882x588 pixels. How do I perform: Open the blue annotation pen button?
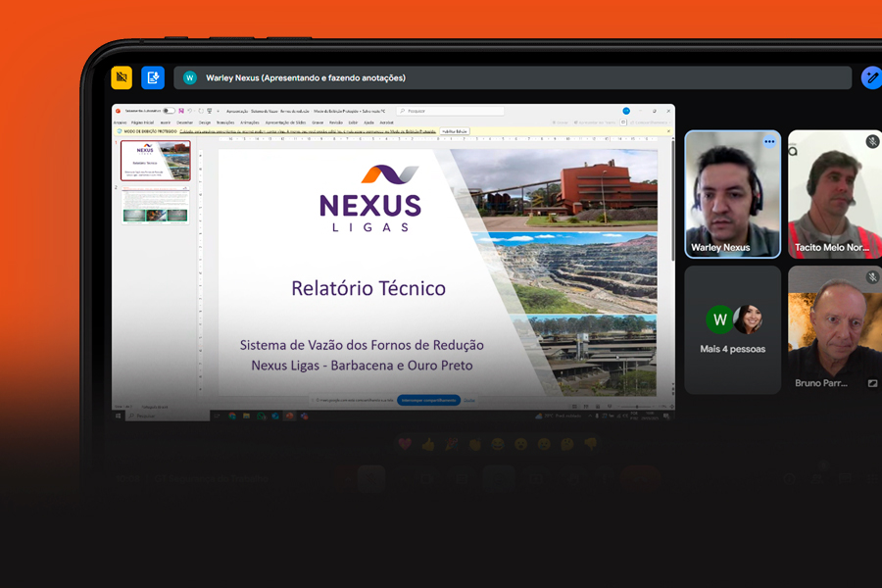872,77
